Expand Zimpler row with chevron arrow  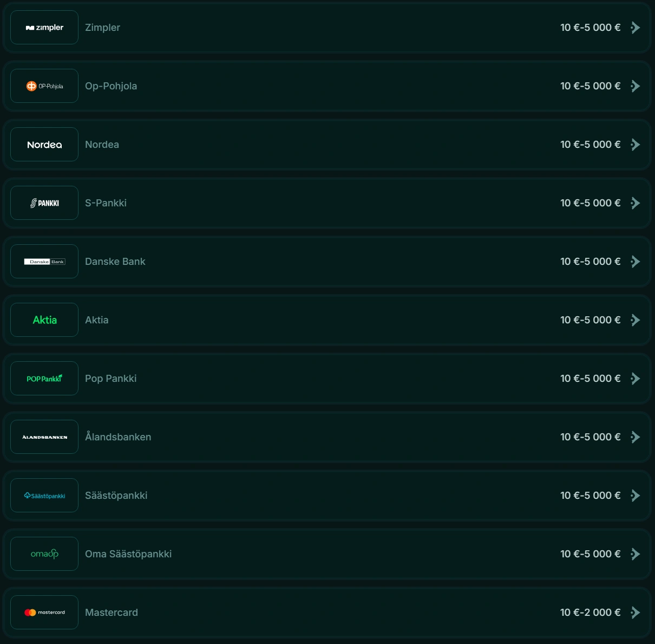click(636, 28)
